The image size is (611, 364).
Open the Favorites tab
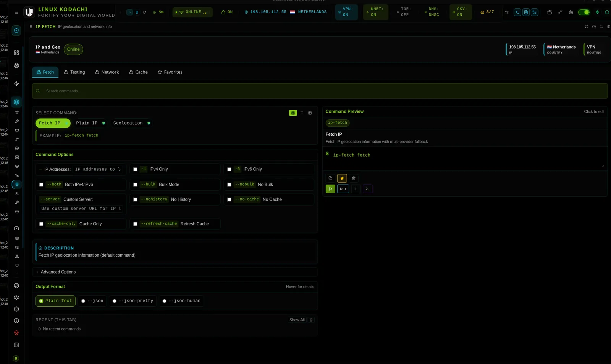(x=170, y=72)
